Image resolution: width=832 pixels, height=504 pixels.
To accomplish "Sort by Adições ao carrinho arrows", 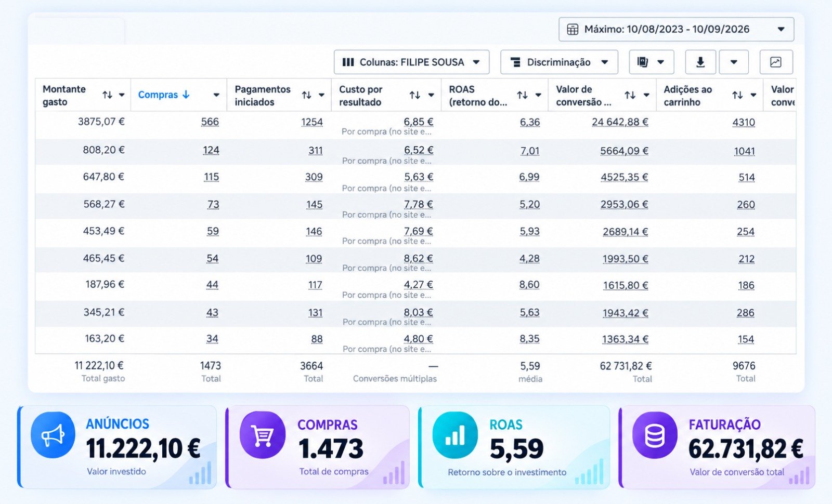I will coord(737,95).
